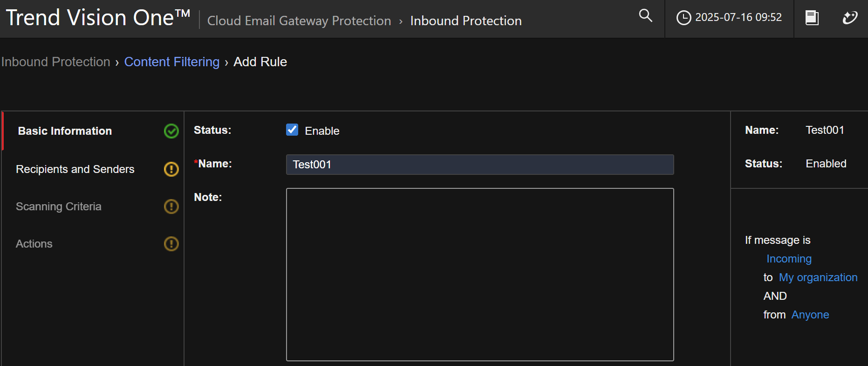Click the Anyone sender link
This screenshot has width=868, height=366.
pos(810,315)
